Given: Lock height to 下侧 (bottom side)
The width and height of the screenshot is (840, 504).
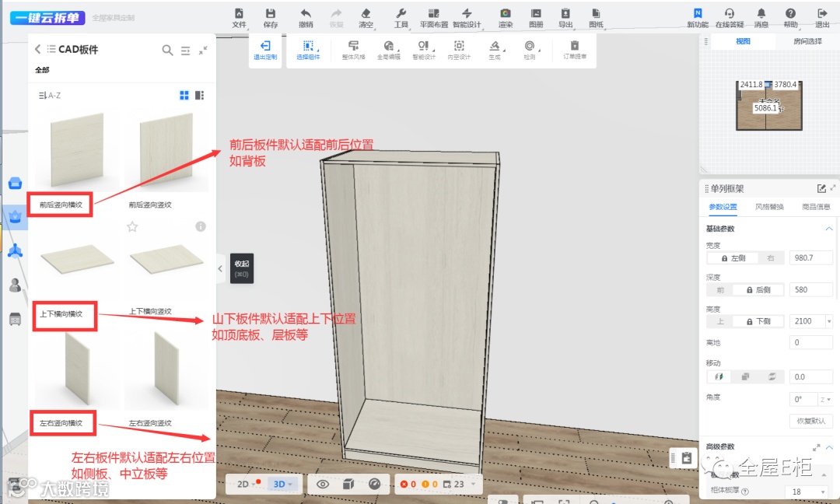Looking at the screenshot, I should click(x=758, y=321).
